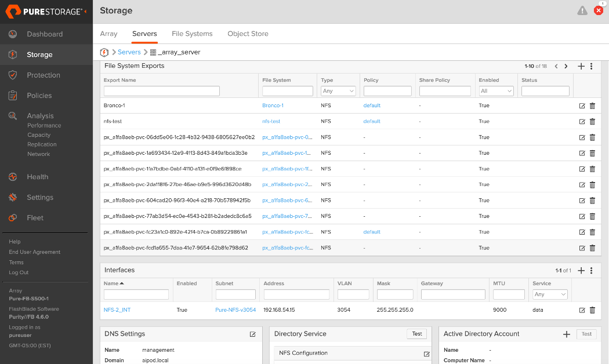The height and width of the screenshot is (364, 609).
Task: Add an Active Directory Account
Action: [x=567, y=334]
